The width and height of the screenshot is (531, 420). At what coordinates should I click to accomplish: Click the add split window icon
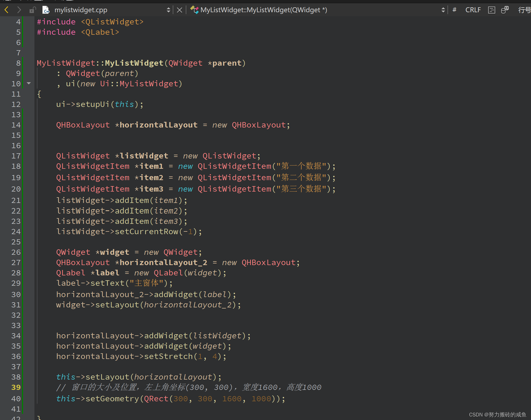[x=505, y=10]
